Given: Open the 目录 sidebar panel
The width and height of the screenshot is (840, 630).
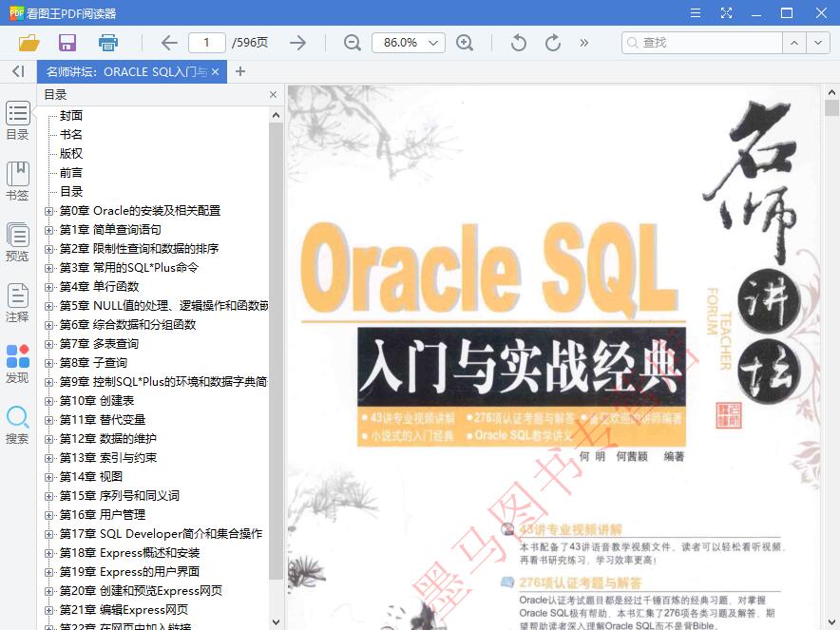Looking at the screenshot, I should [18, 120].
